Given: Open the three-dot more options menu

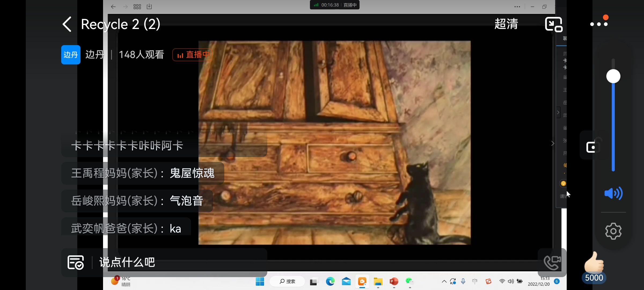Looking at the screenshot, I should (x=599, y=24).
